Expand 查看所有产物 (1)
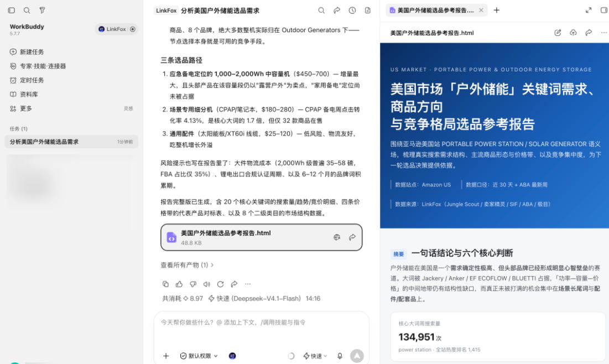 187,265
